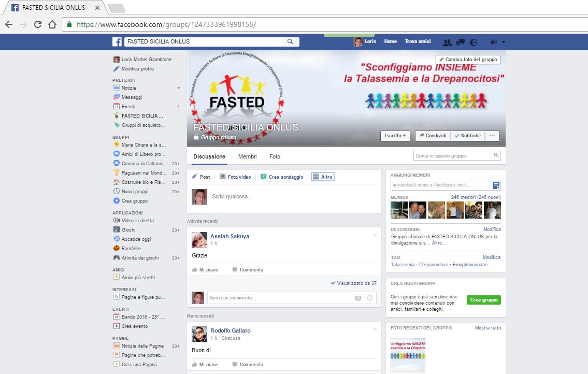
Task: Click the browser home icon
Action: 52,24
